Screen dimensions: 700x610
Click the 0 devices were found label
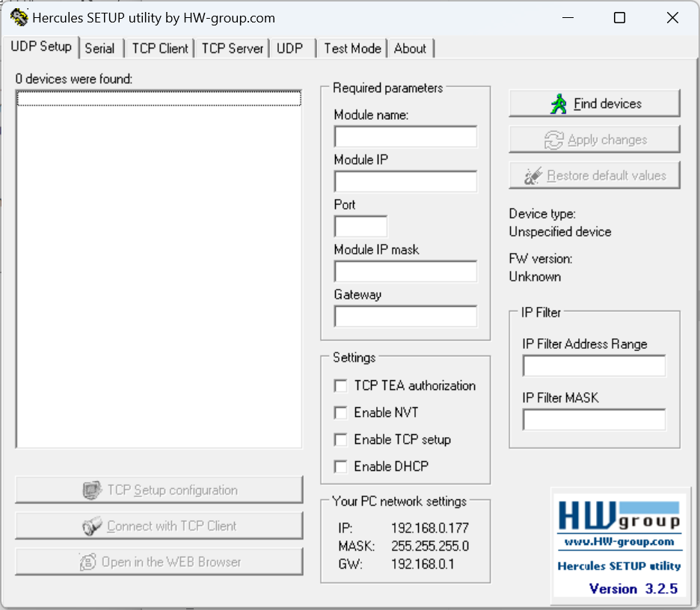(x=73, y=79)
